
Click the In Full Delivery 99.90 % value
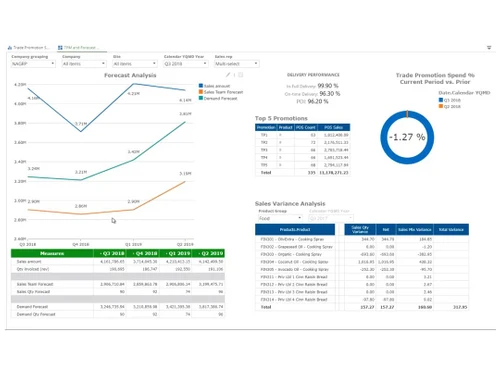click(328, 86)
